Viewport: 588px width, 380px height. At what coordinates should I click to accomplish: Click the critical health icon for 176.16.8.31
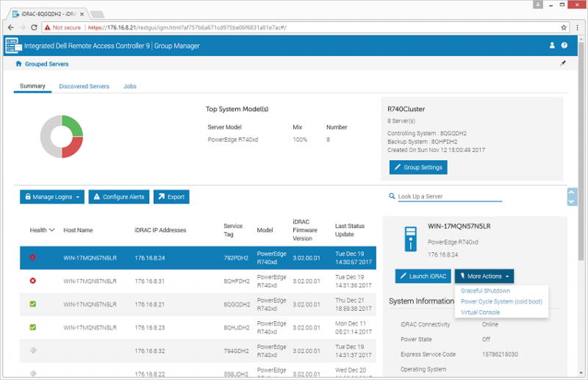click(x=32, y=281)
